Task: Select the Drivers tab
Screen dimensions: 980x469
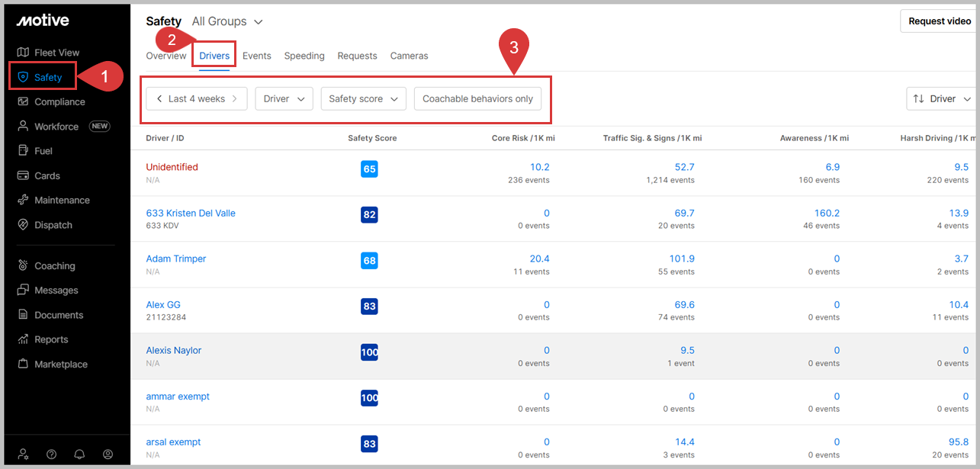Action: click(x=214, y=56)
